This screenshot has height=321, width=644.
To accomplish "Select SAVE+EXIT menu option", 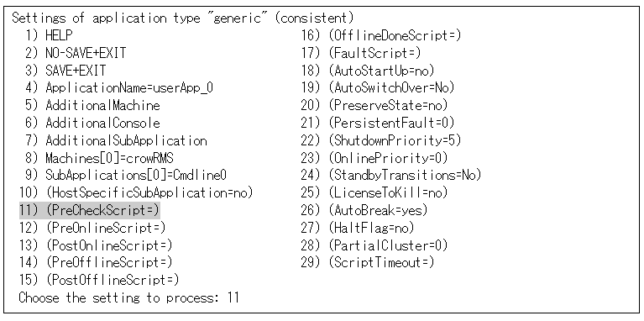I will [65, 71].
